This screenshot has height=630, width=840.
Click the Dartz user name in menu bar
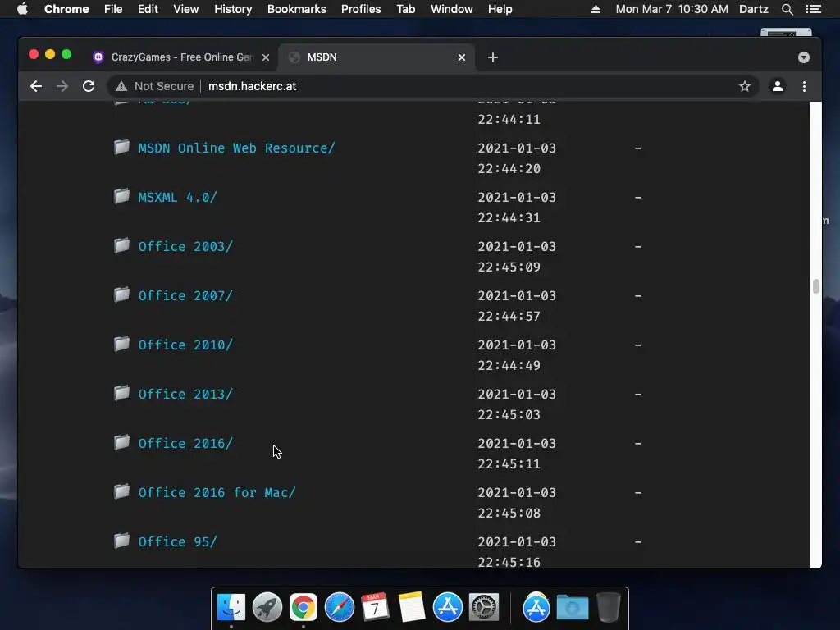click(753, 9)
